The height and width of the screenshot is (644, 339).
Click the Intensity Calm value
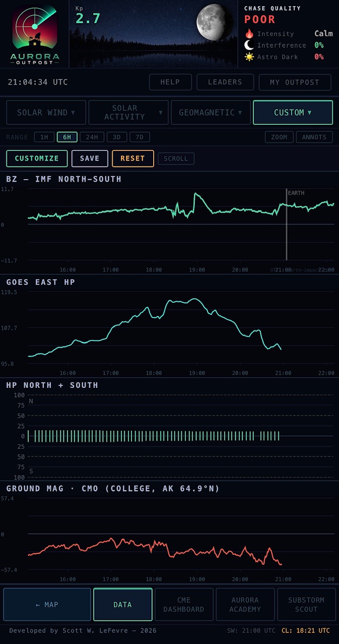323,34
